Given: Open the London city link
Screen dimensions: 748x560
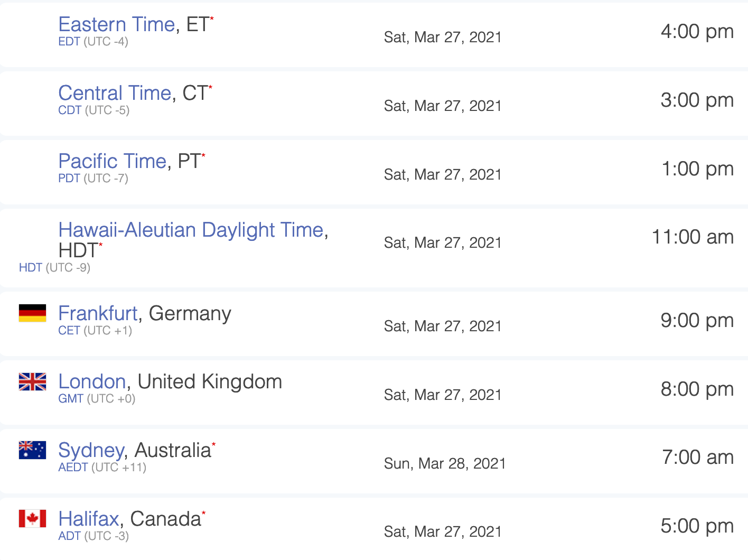Looking at the screenshot, I should tap(92, 381).
